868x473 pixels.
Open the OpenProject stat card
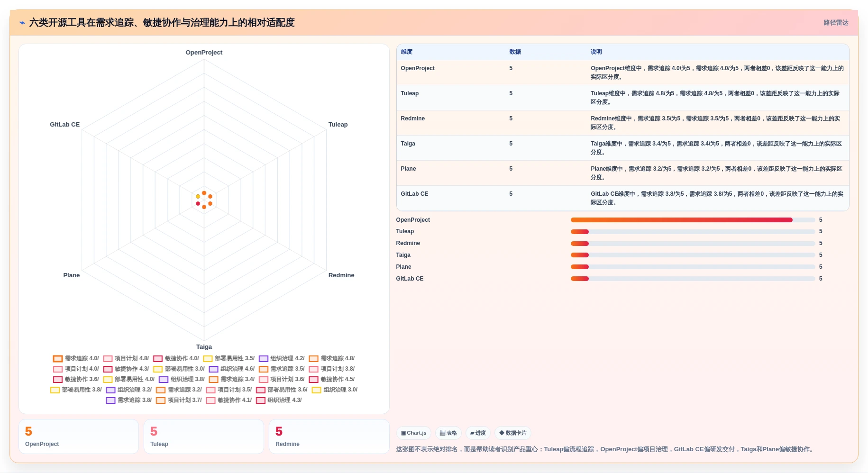pyautogui.click(x=79, y=437)
